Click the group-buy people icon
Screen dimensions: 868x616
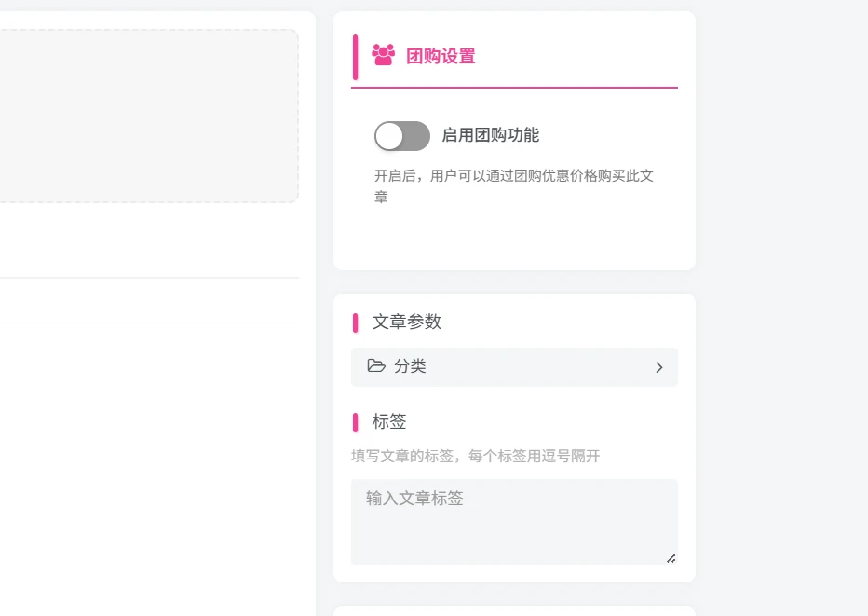coord(383,55)
